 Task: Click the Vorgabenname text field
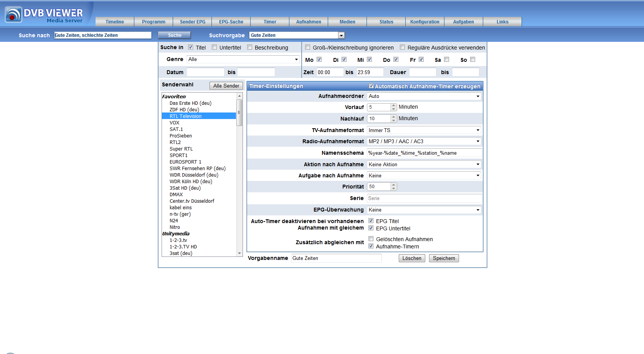337,258
